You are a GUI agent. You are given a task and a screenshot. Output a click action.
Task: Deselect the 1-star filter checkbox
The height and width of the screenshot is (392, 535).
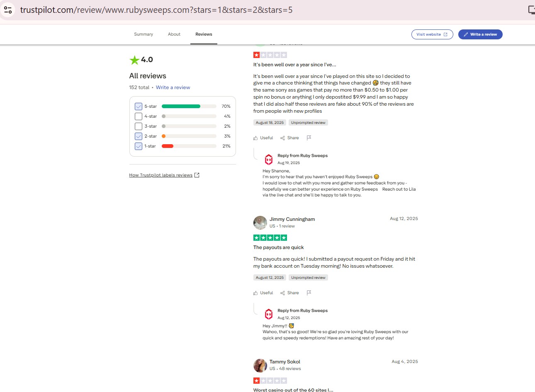click(139, 146)
